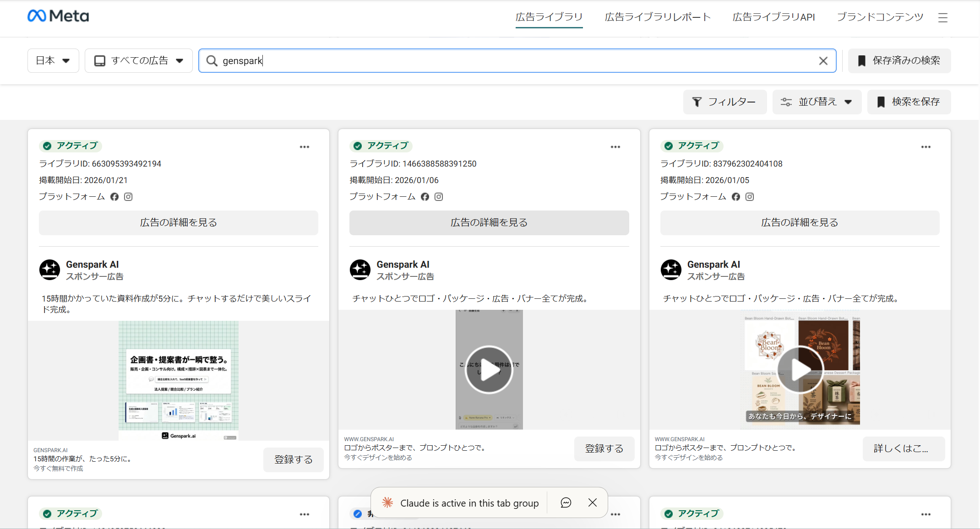The height and width of the screenshot is (529, 980).
Task: Clear the genspark search text
Action: (823, 61)
